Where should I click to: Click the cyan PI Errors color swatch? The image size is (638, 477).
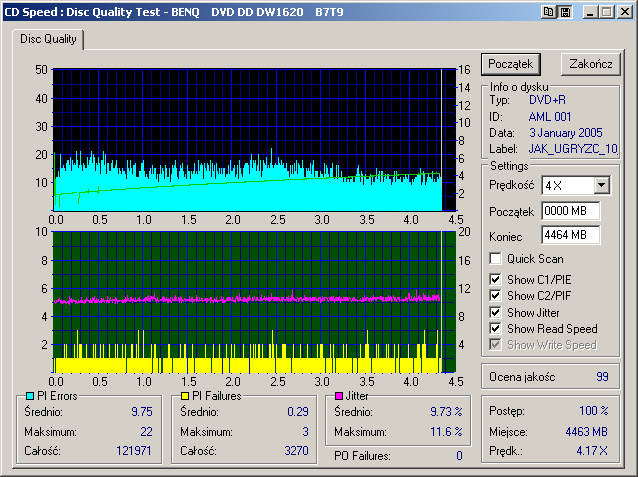pyautogui.click(x=30, y=396)
